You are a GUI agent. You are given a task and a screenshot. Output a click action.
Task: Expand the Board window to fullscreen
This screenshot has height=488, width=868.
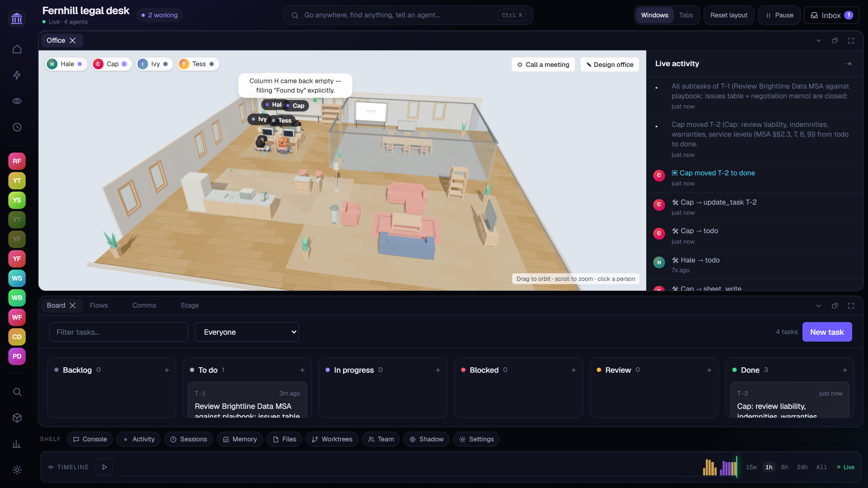pyautogui.click(x=851, y=306)
